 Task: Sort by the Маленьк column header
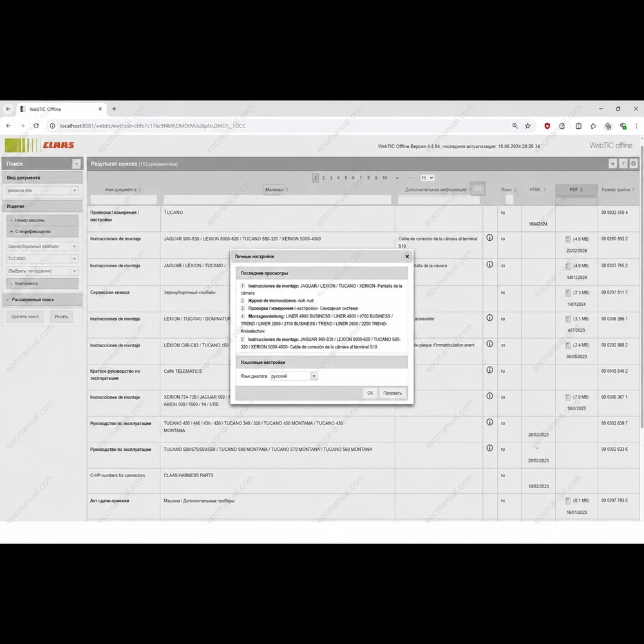coord(276,189)
